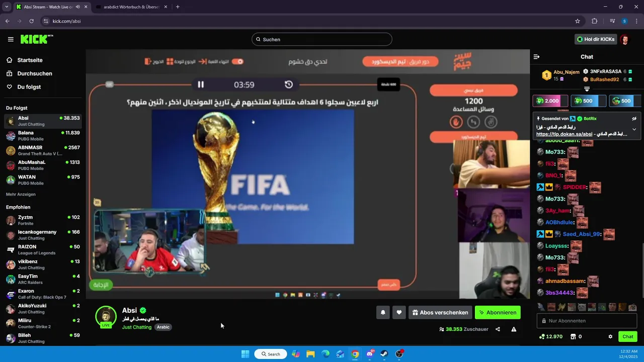Click the Absi streamer avatar with LIVE badge
The image size is (644, 362).
106,317
